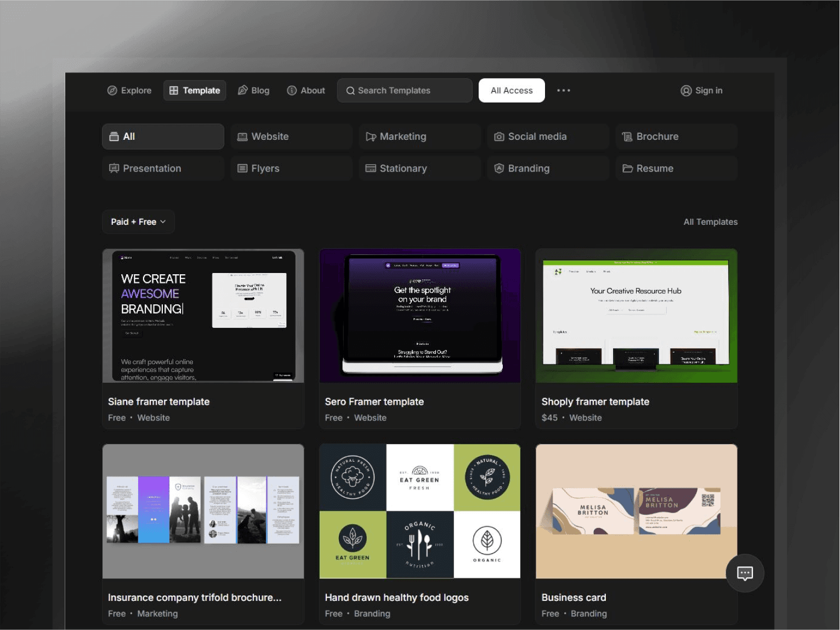Show the Branding category
Image resolution: width=840 pixels, height=630 pixels.
[548, 168]
